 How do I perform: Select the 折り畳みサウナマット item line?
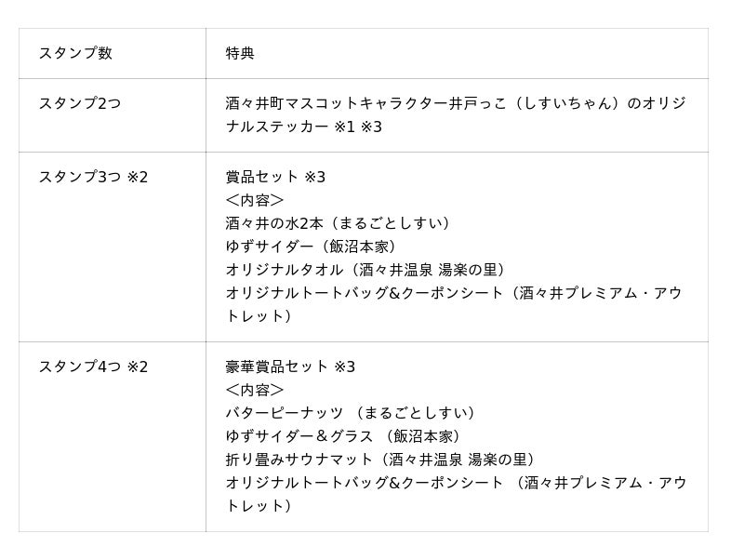tap(382, 460)
